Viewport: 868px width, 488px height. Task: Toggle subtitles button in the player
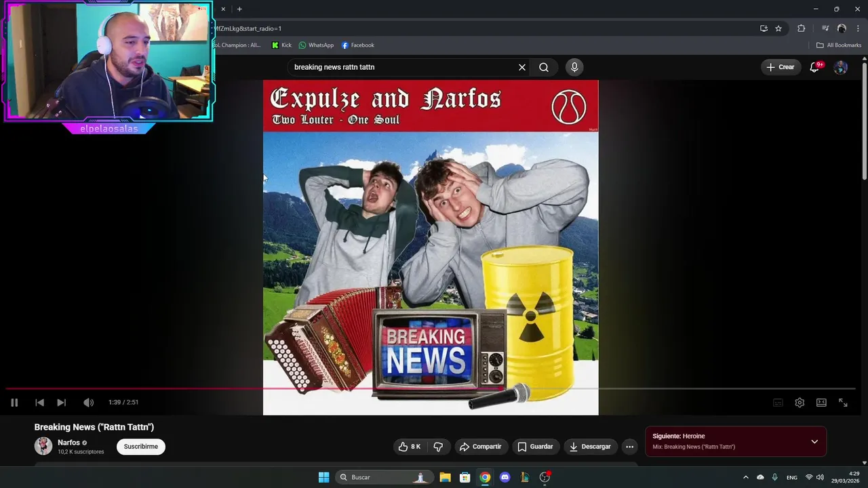pyautogui.click(x=778, y=403)
